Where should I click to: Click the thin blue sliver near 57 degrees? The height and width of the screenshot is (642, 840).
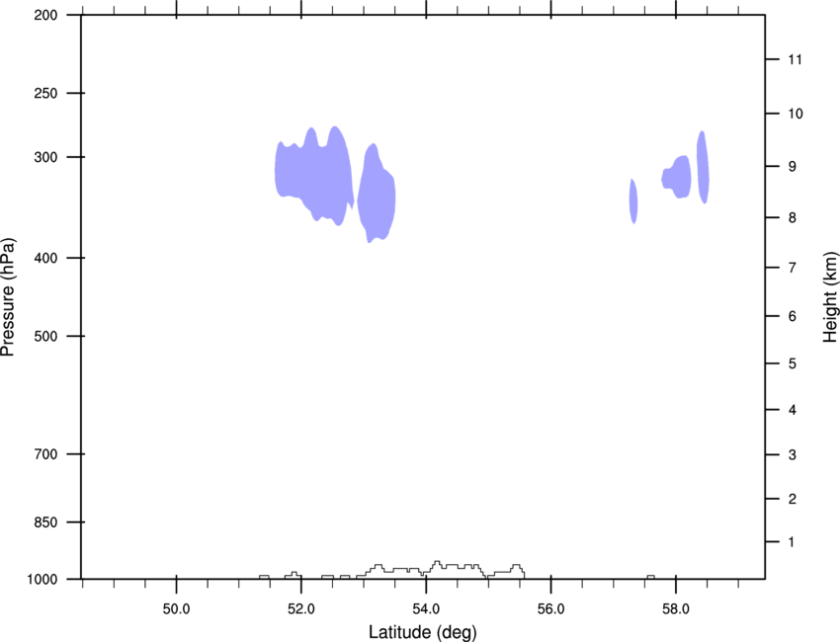pos(633,201)
